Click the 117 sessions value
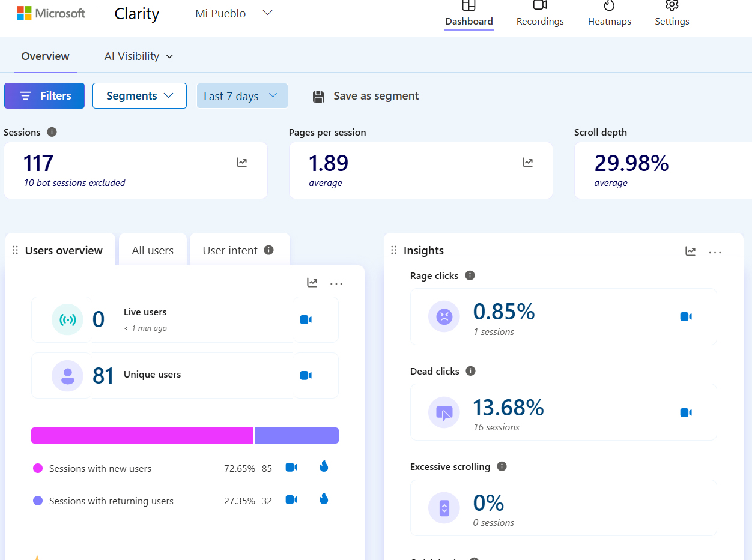The height and width of the screenshot is (560, 752). (38, 163)
